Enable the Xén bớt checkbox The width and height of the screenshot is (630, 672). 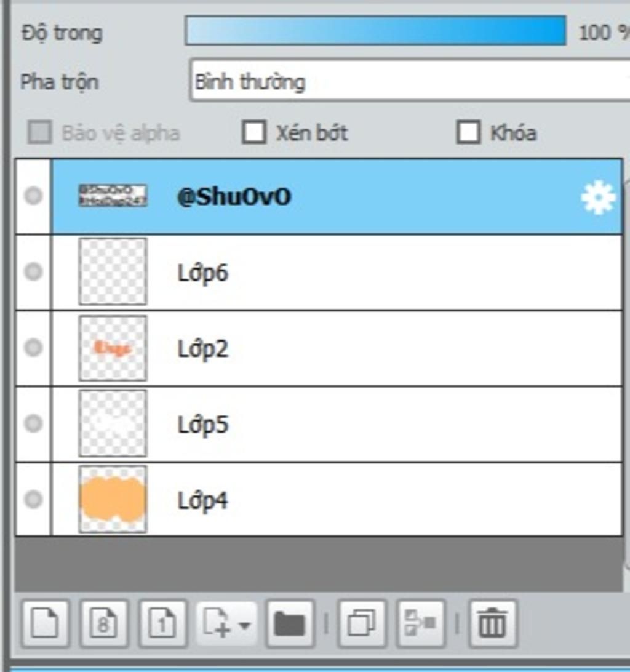pyautogui.click(x=254, y=132)
